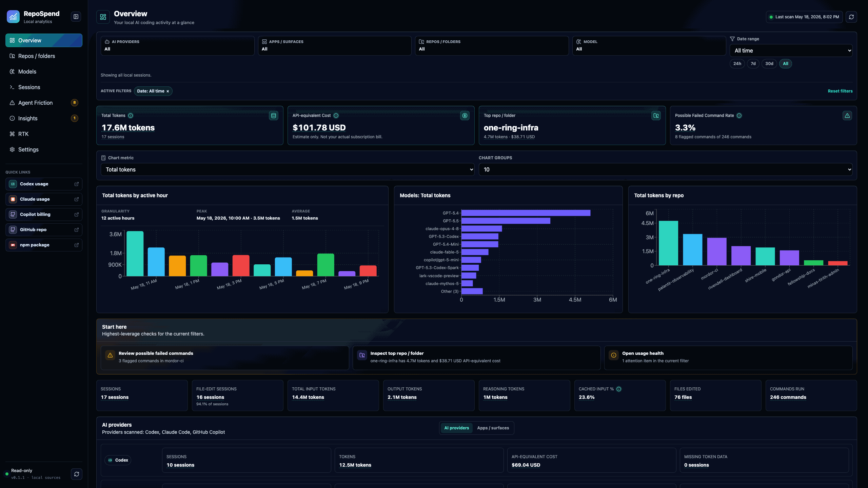Open Settings in the sidebar
The height and width of the screenshot is (488, 868).
click(x=44, y=149)
